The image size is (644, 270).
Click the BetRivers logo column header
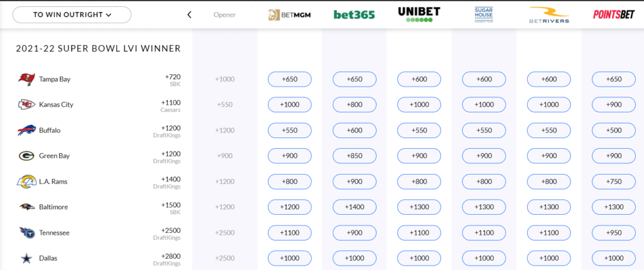[x=548, y=14]
